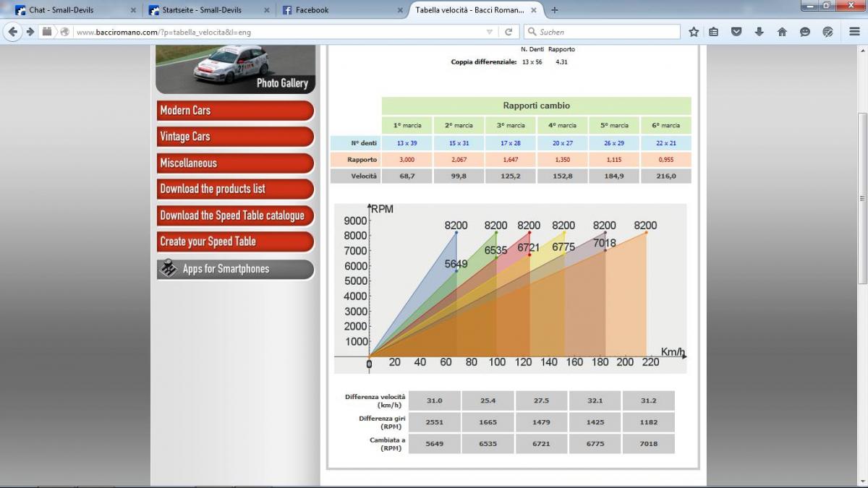Go to the browser home page icon

click(782, 32)
